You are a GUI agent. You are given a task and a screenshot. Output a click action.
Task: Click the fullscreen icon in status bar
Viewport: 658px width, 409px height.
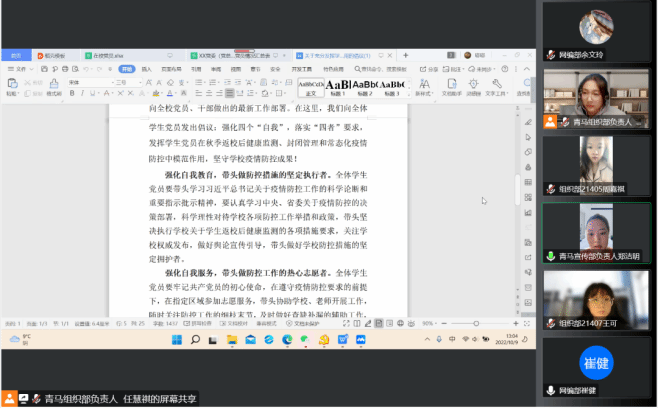pyautogui.click(x=346, y=323)
